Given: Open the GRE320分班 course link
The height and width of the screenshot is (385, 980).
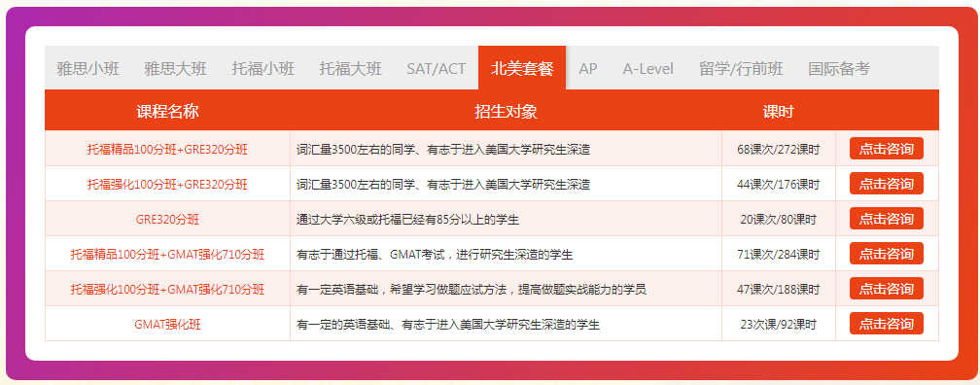Looking at the screenshot, I should point(167,220).
